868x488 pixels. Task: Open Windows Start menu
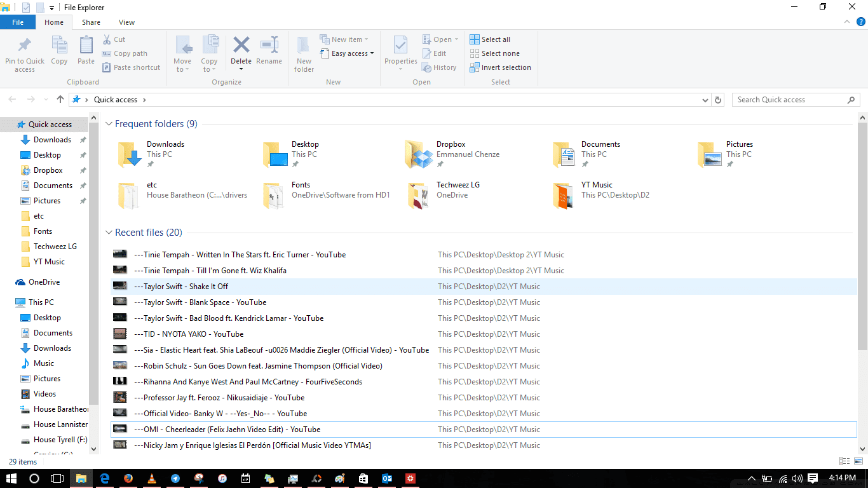click(x=11, y=478)
